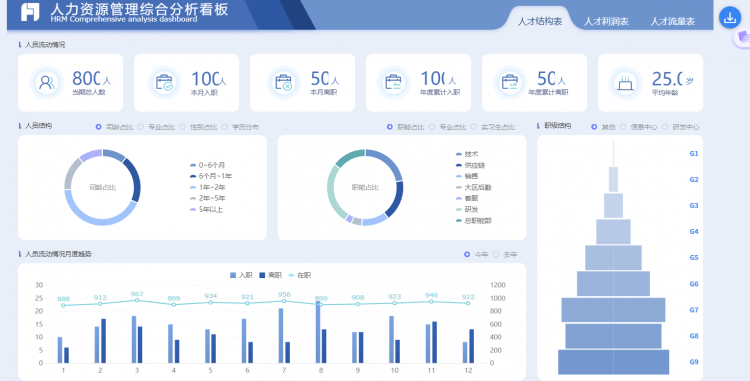Choose the 实习生占比 radio option

coord(474,127)
